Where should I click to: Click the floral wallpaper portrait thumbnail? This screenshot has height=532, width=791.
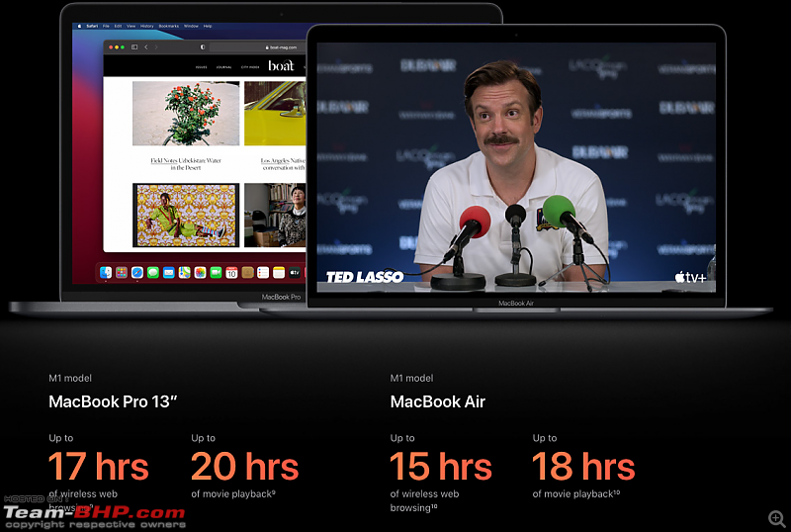pyautogui.click(x=186, y=215)
